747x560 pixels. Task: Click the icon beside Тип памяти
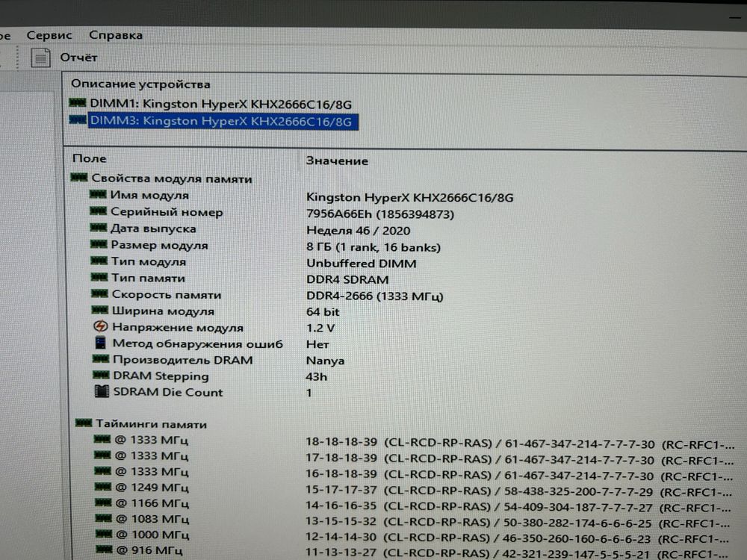click(99, 277)
